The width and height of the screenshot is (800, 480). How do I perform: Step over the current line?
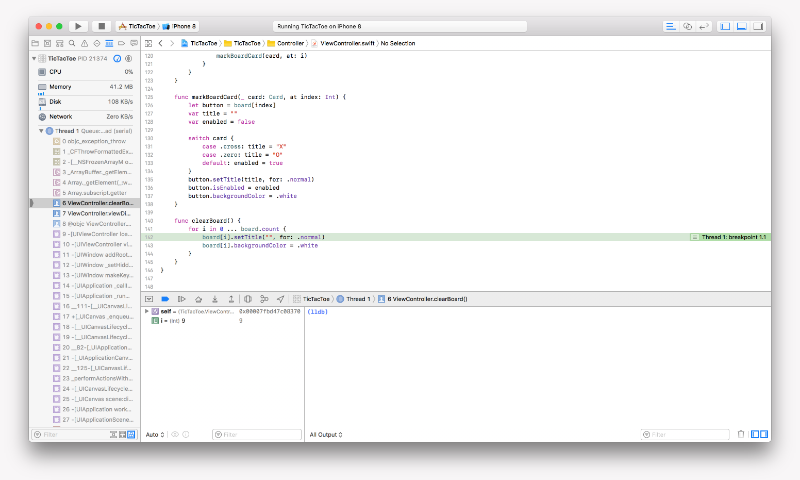coord(198,299)
